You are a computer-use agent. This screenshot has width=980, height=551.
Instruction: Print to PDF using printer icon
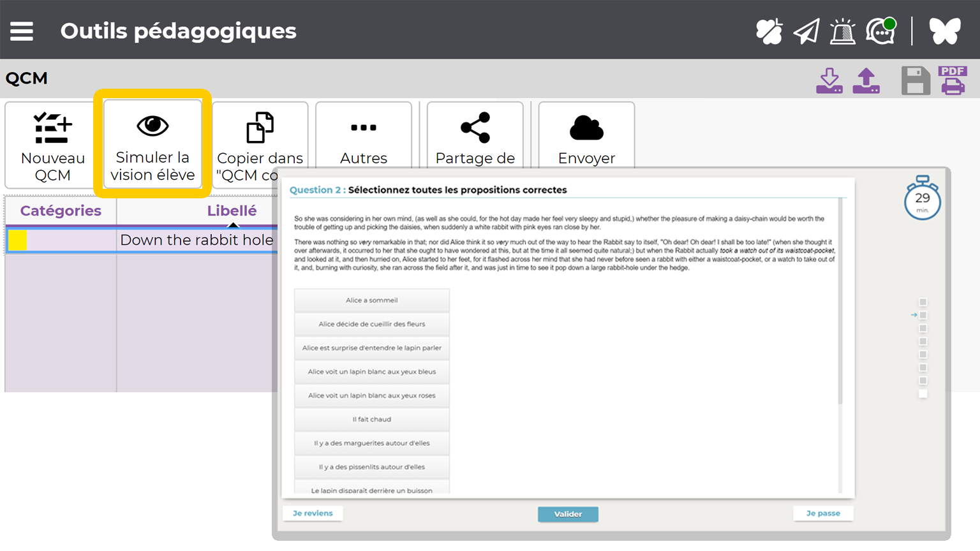click(x=953, y=81)
